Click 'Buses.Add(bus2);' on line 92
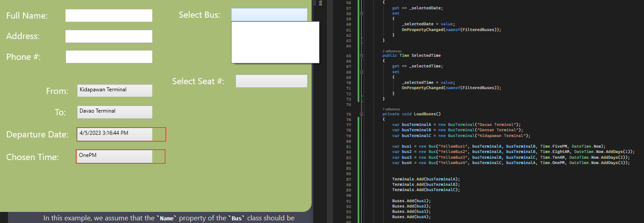 (x=411, y=206)
